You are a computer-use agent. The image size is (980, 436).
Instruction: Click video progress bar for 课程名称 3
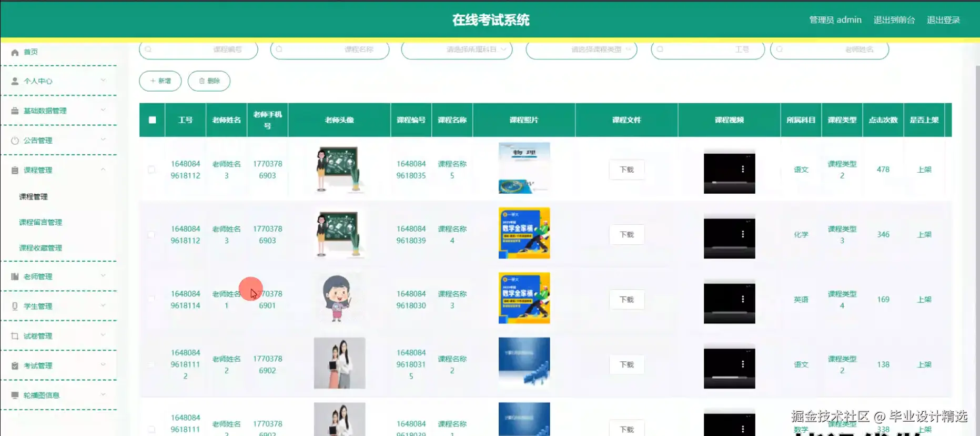729,312
